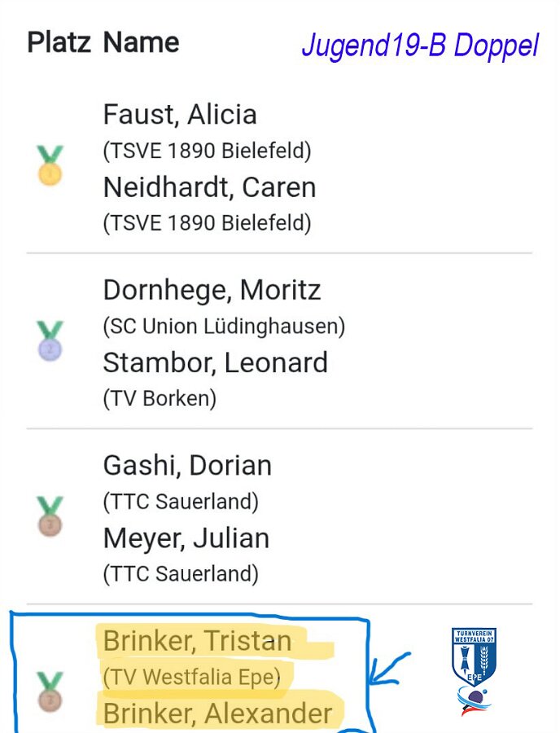Screen dimensions: 560x733
Task: Click the club SC Union Lüdinghausen
Action: pyautogui.click(x=224, y=327)
